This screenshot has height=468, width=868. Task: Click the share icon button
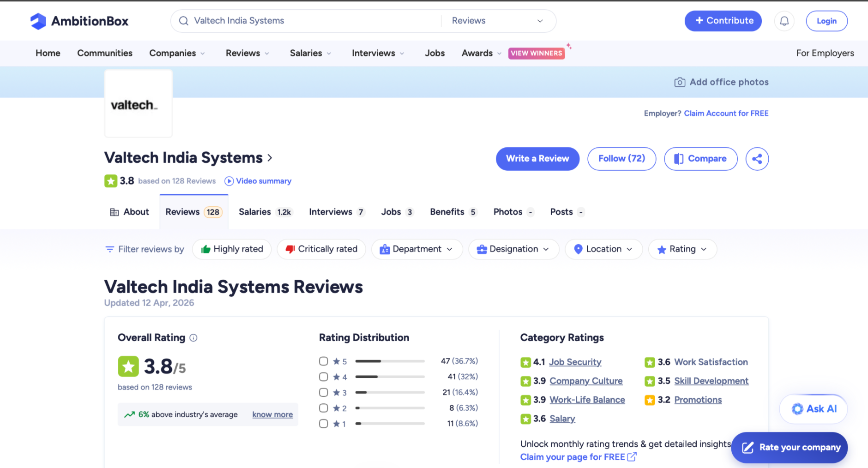tap(757, 159)
